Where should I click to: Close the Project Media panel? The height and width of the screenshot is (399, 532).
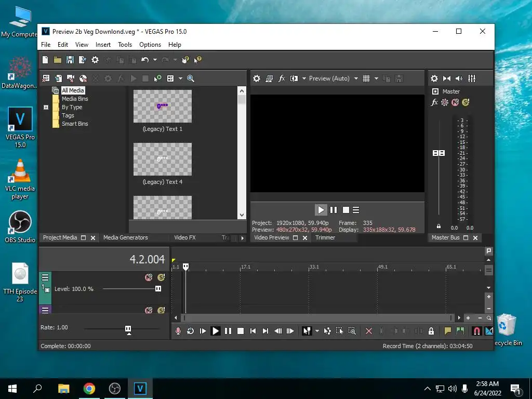pyautogui.click(x=93, y=238)
